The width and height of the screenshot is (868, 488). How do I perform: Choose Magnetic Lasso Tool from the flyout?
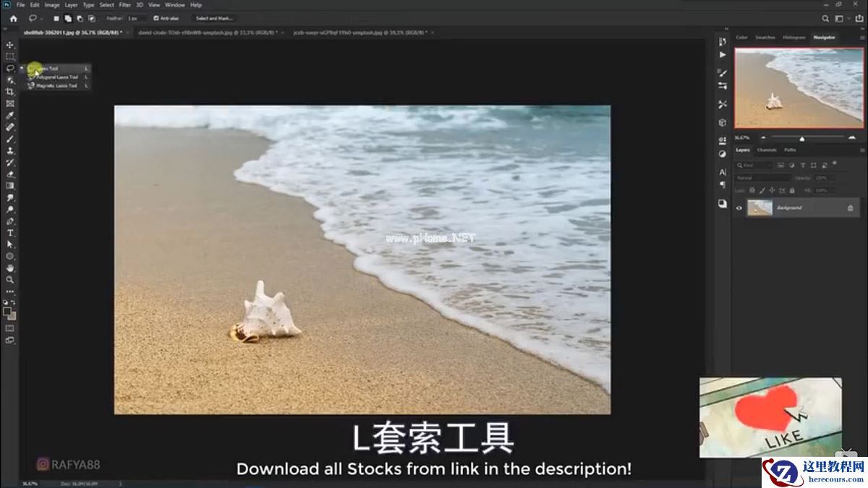[56, 85]
